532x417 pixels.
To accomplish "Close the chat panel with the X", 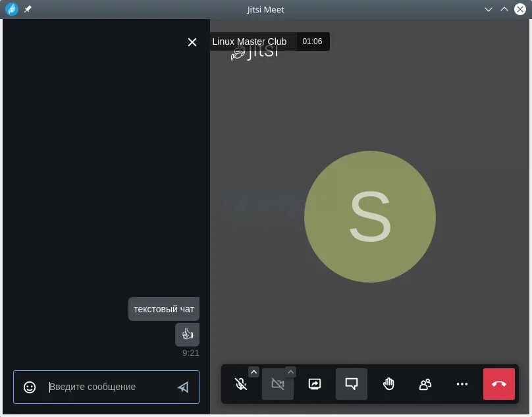I will coord(192,42).
